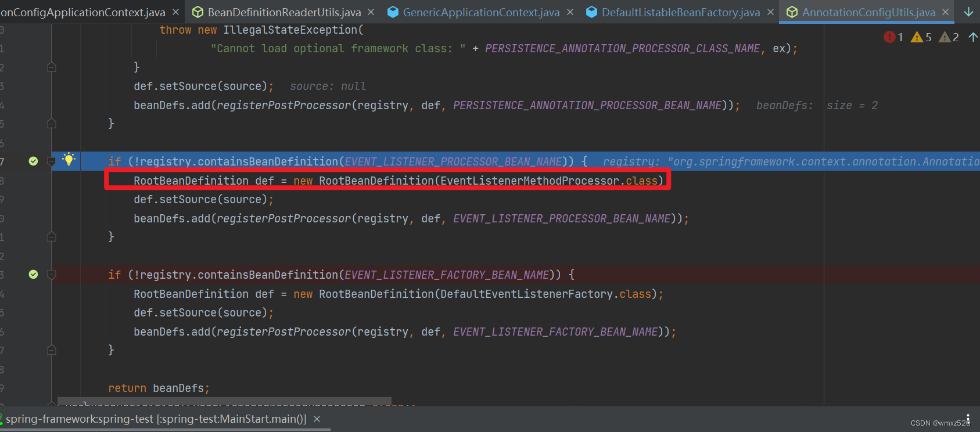Open BeanDefinitionReaderUtils.java tab file icon
Viewport: 980px width, 432px height.
(x=198, y=12)
